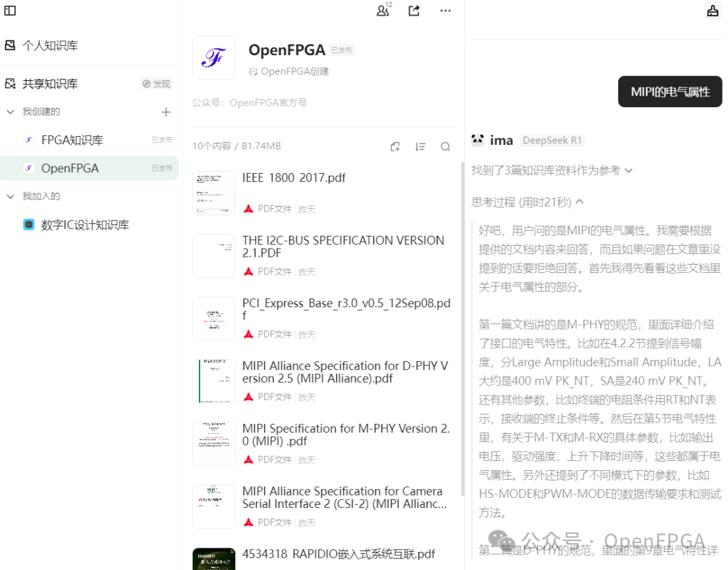Open MIPI M-PHY Version 2.0 pdf
The image size is (728, 570).
click(346, 435)
